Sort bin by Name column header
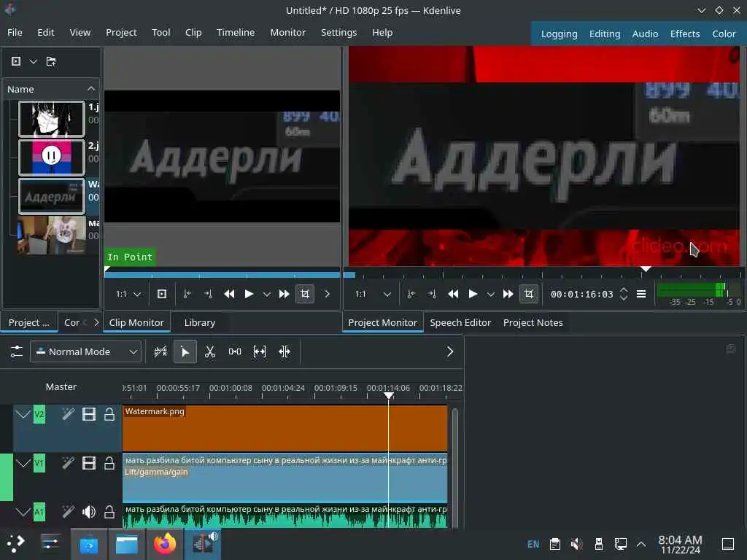The height and width of the screenshot is (560, 747). [x=51, y=89]
